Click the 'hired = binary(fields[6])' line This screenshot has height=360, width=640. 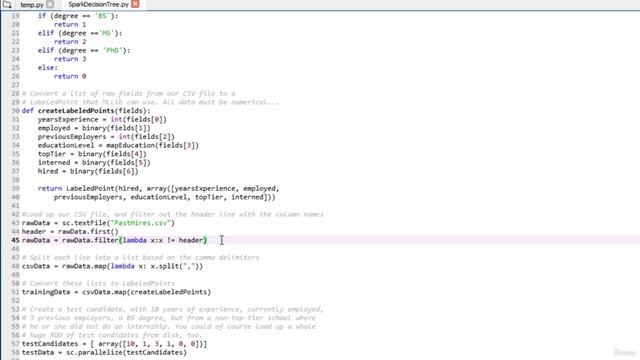click(x=88, y=171)
